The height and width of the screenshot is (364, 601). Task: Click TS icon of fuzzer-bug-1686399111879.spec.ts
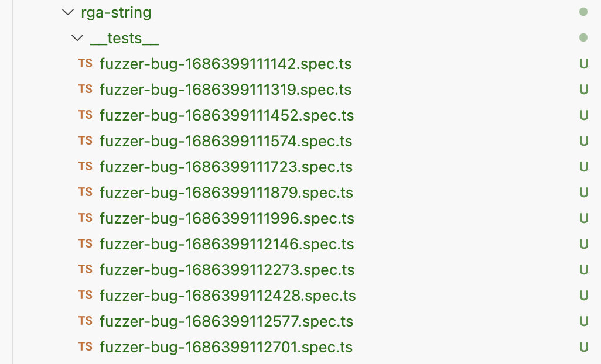coord(86,193)
